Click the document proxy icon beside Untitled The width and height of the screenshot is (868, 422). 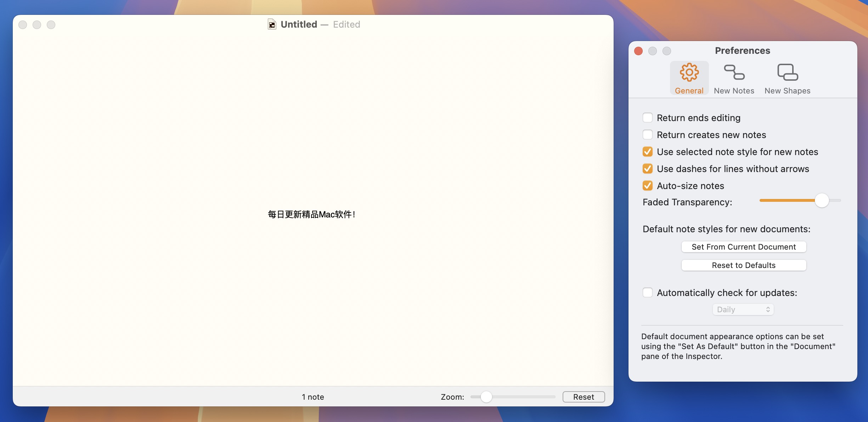click(x=271, y=24)
